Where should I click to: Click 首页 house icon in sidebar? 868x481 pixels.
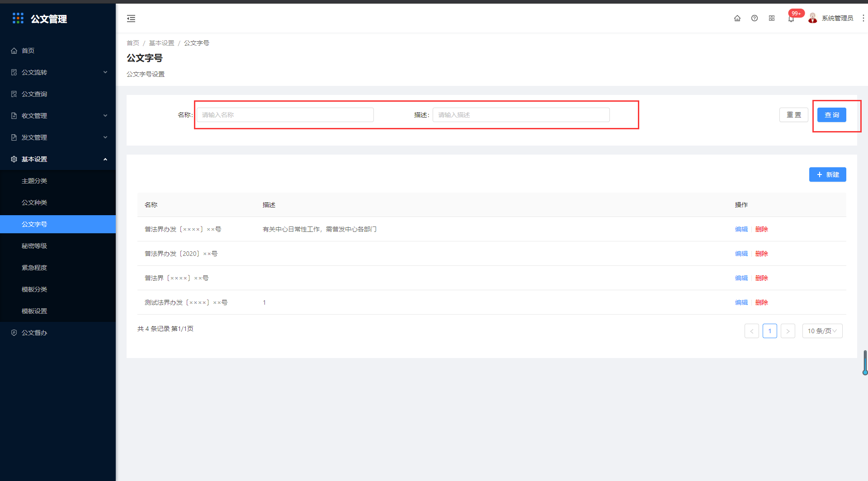(x=14, y=51)
